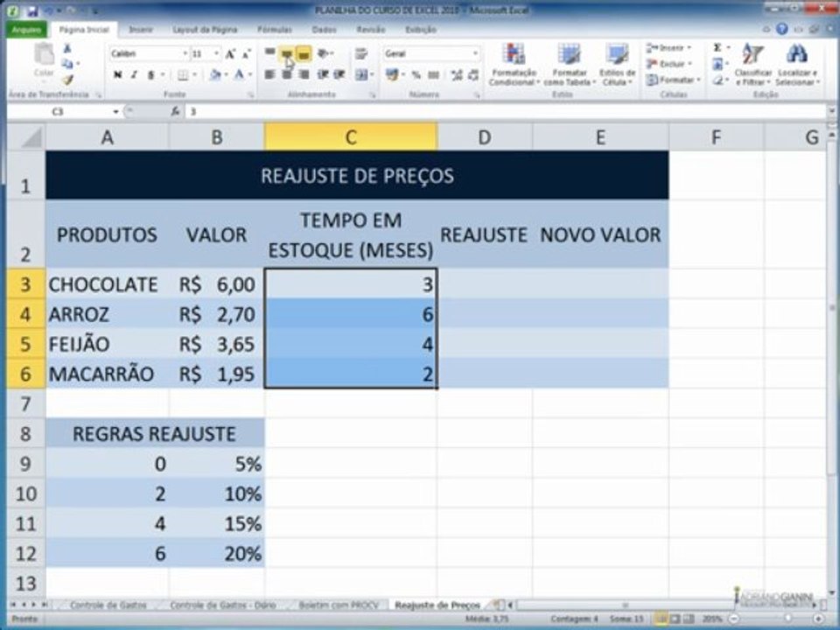Open the fill color bucket swatch

[x=215, y=75]
